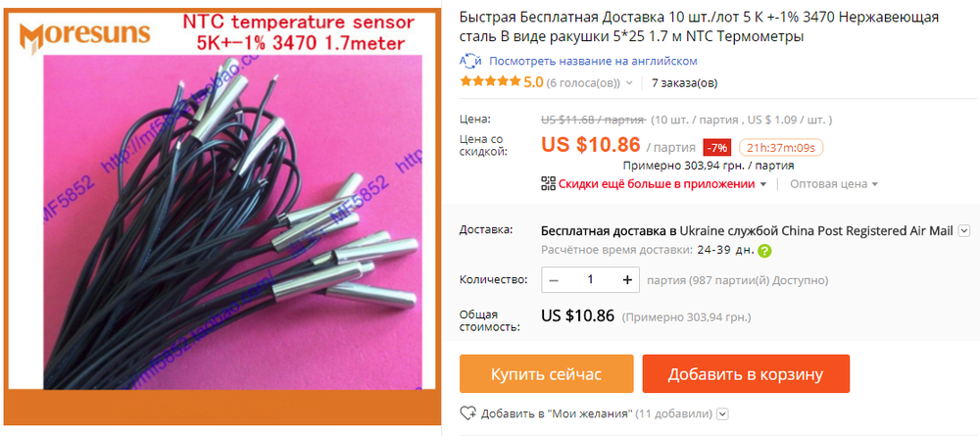
Task: Expand the ratings breakdown chevron after votes
Action: tap(629, 83)
